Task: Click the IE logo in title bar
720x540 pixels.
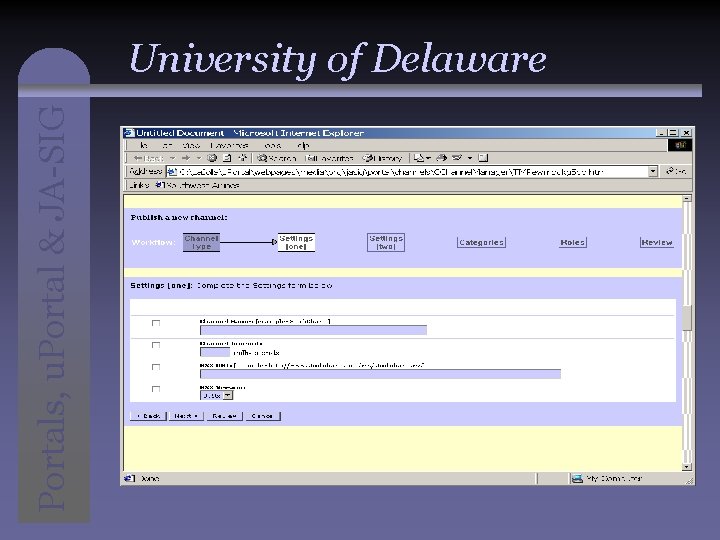Action: pos(129,133)
